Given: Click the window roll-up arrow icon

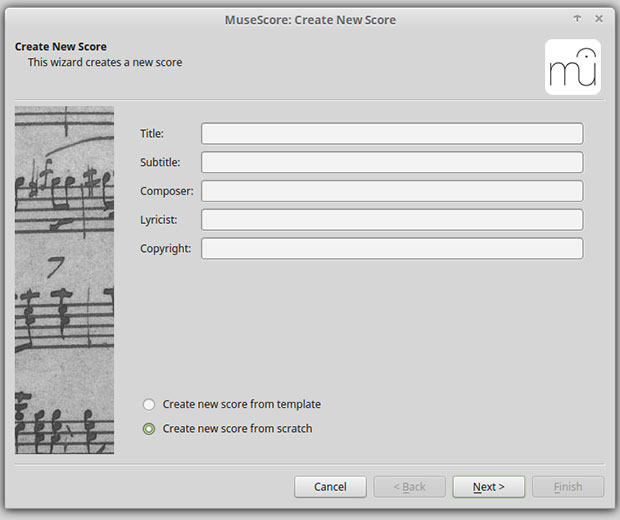Looking at the screenshot, I should [x=577, y=19].
